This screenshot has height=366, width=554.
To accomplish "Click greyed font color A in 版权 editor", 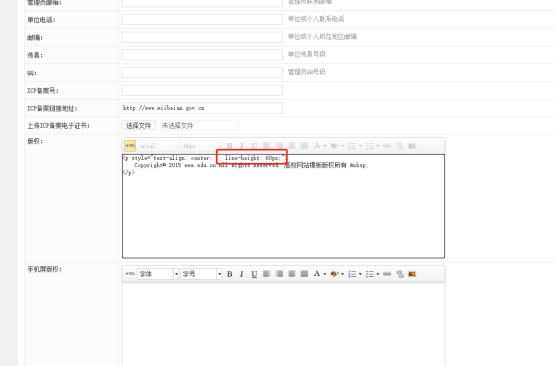I will click(317, 146).
